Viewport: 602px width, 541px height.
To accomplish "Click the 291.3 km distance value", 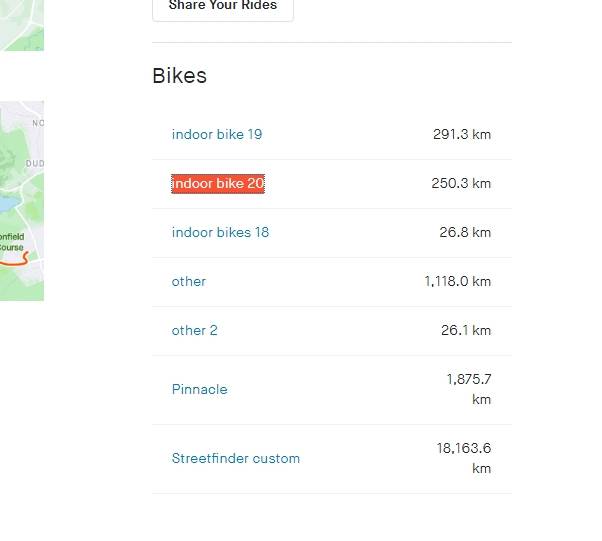I will [462, 134].
